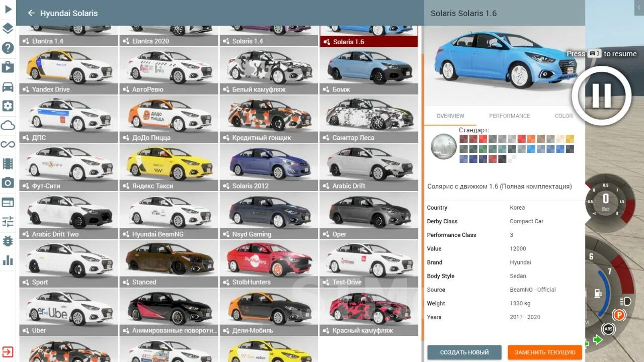
Task: Select the Oper car config
Action: (369, 216)
